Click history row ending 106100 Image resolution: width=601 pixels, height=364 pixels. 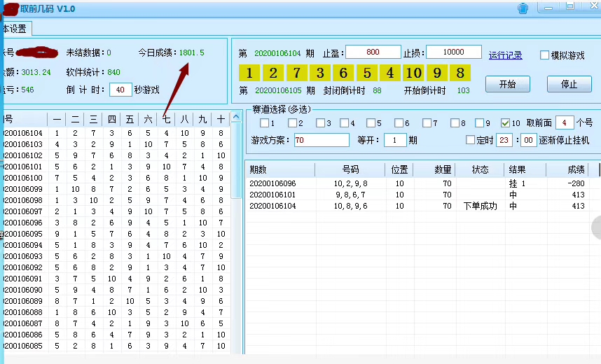[116, 178]
